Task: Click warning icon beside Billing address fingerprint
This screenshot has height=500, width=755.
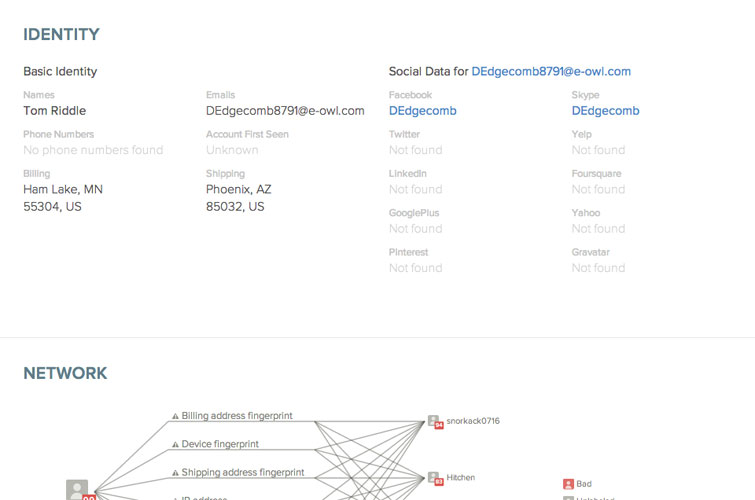Action: click(x=175, y=416)
